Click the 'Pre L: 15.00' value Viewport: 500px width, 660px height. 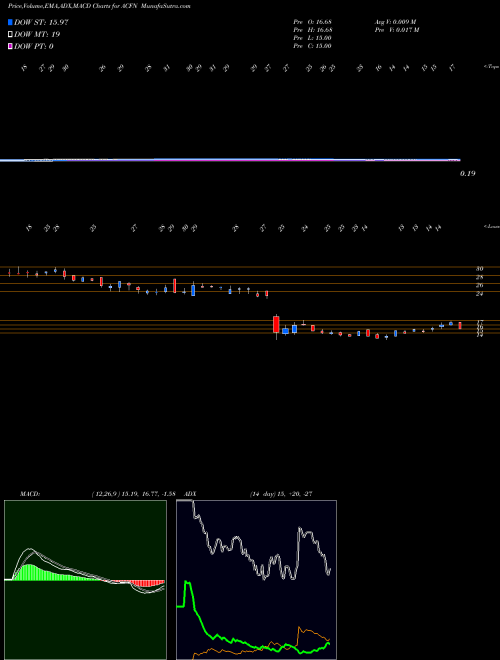pos(313,38)
